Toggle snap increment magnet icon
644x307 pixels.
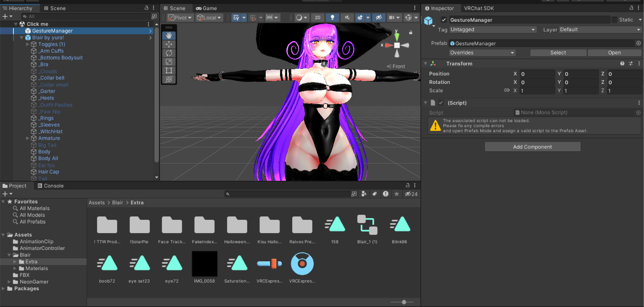(253, 18)
